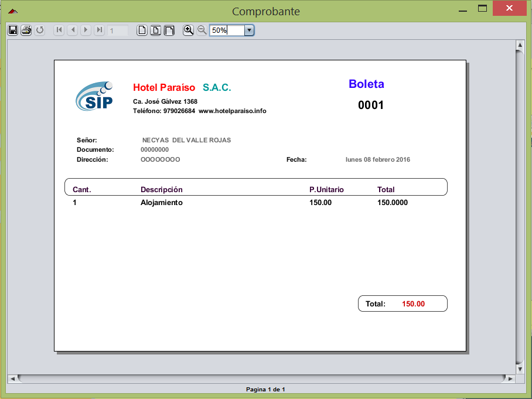Screen dimensions: 532x399
Task: Go to first page button
Action: [x=59, y=30]
